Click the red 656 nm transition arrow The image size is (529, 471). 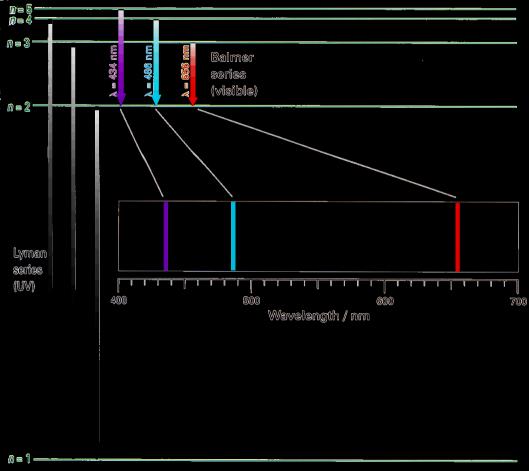193,74
